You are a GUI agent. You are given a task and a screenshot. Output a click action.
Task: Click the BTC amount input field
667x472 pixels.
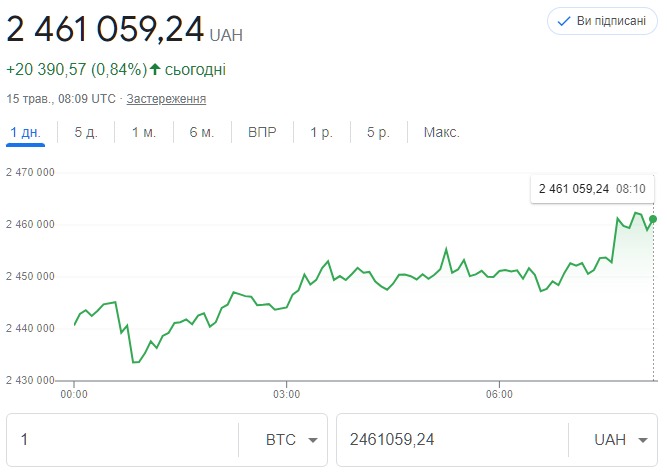(122, 440)
